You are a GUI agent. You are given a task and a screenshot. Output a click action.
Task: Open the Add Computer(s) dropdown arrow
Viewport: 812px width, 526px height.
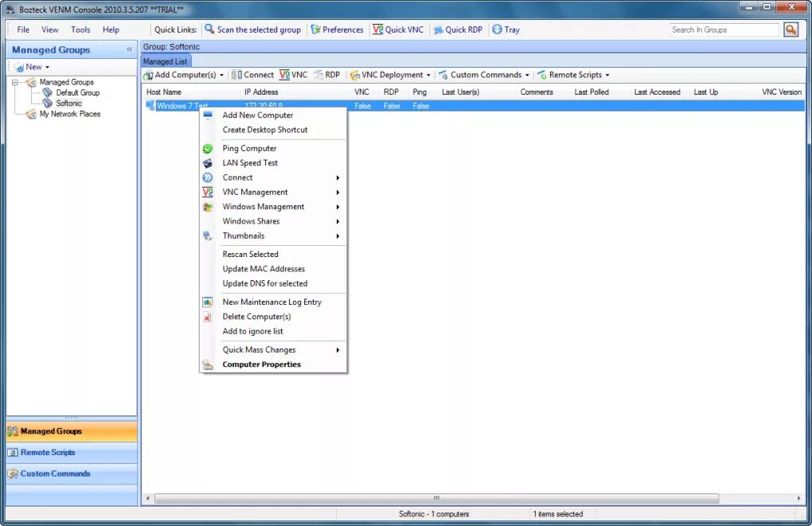pyautogui.click(x=221, y=75)
